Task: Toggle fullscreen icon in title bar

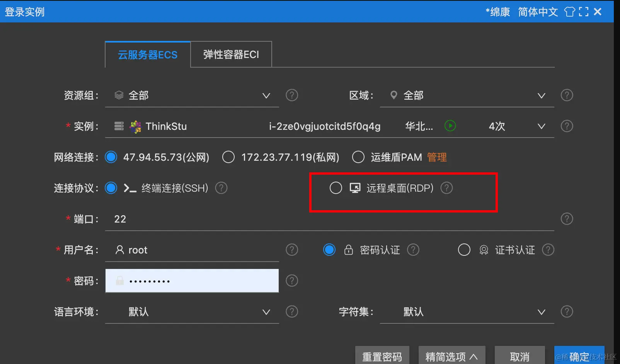Action: (x=584, y=12)
